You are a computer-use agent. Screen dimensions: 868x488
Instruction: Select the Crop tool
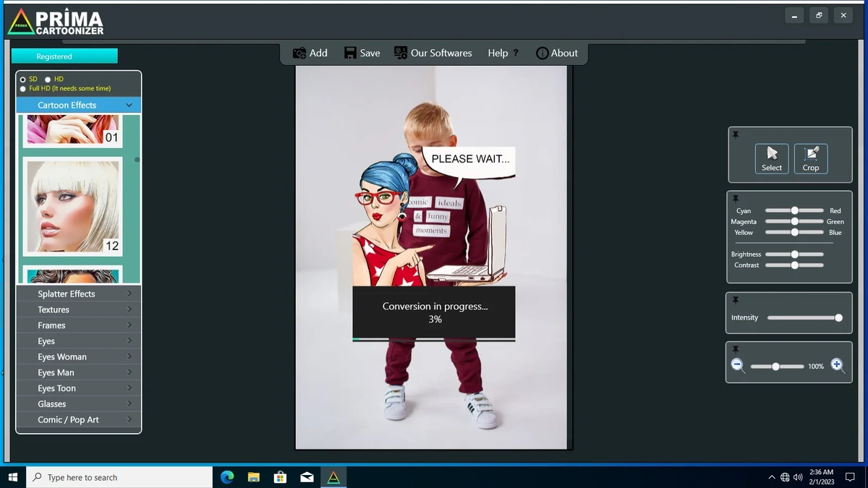coord(811,159)
